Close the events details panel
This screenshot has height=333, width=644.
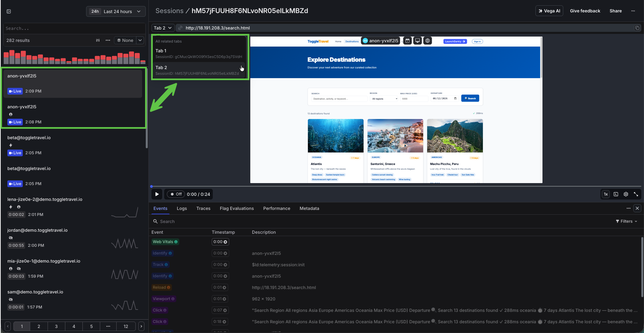coord(637,208)
